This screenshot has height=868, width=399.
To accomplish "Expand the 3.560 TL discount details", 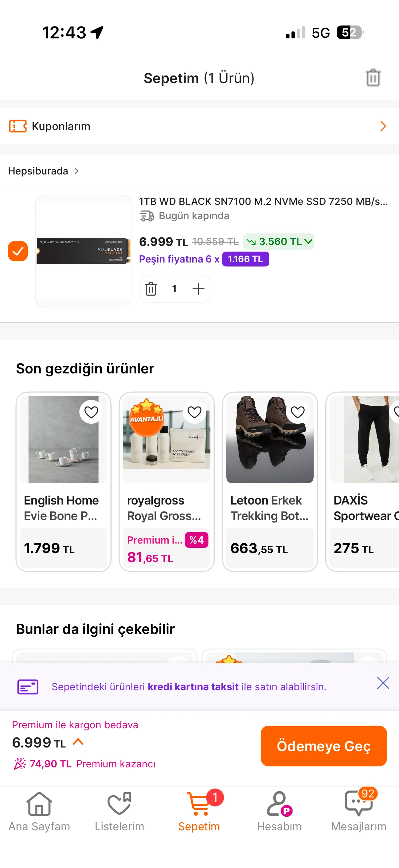I will click(279, 242).
